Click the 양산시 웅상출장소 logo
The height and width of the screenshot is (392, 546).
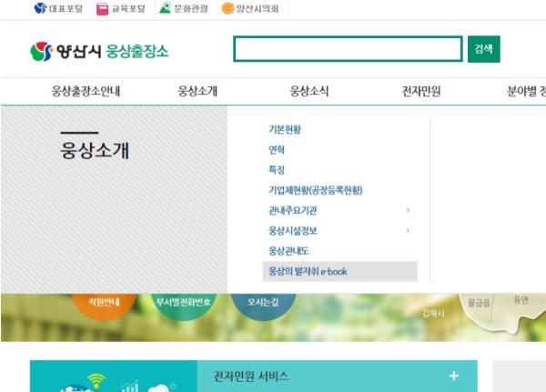click(x=99, y=52)
